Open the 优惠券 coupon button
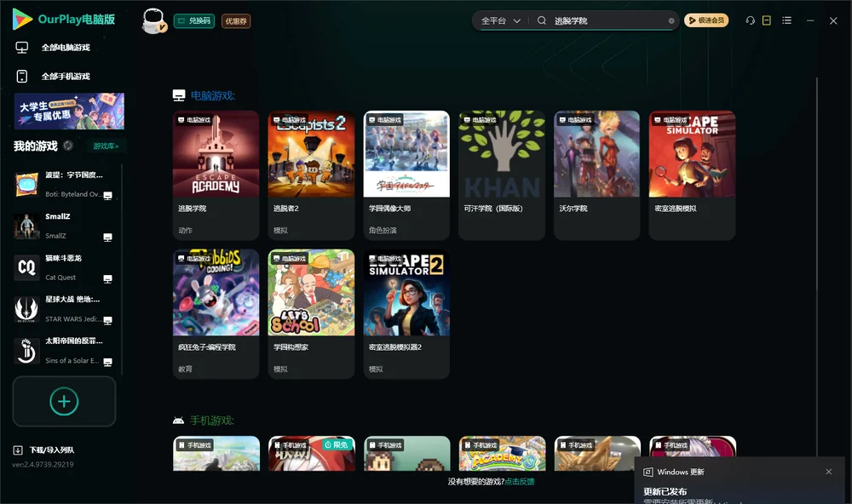The height and width of the screenshot is (504, 852). click(x=236, y=21)
